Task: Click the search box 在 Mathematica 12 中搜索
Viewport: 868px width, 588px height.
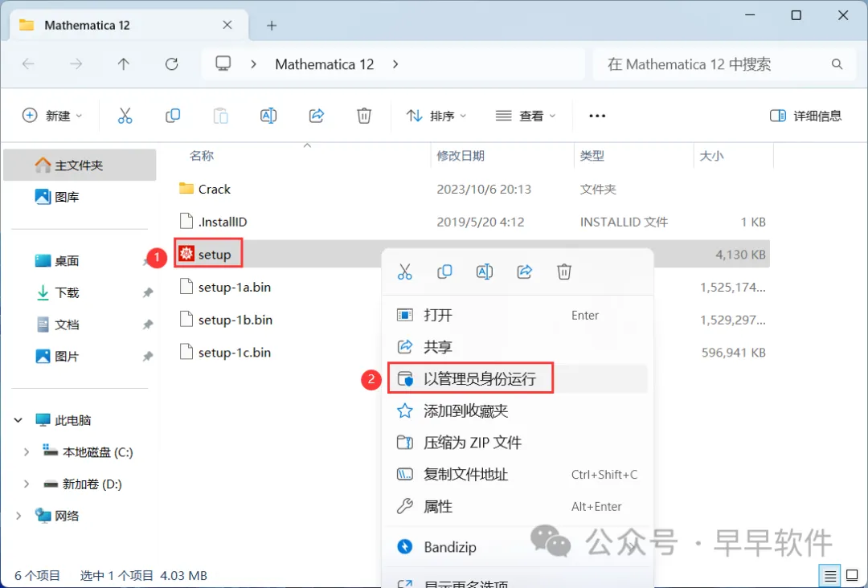Action: [725, 64]
